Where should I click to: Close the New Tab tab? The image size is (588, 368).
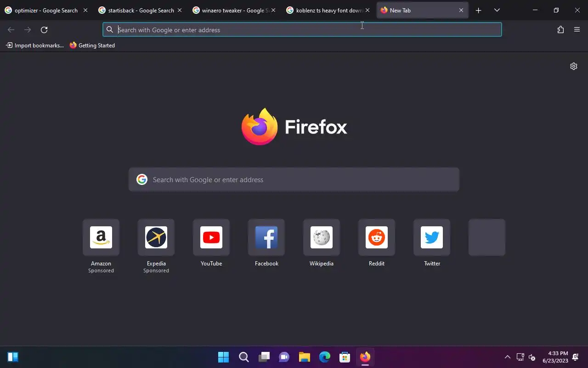(461, 10)
